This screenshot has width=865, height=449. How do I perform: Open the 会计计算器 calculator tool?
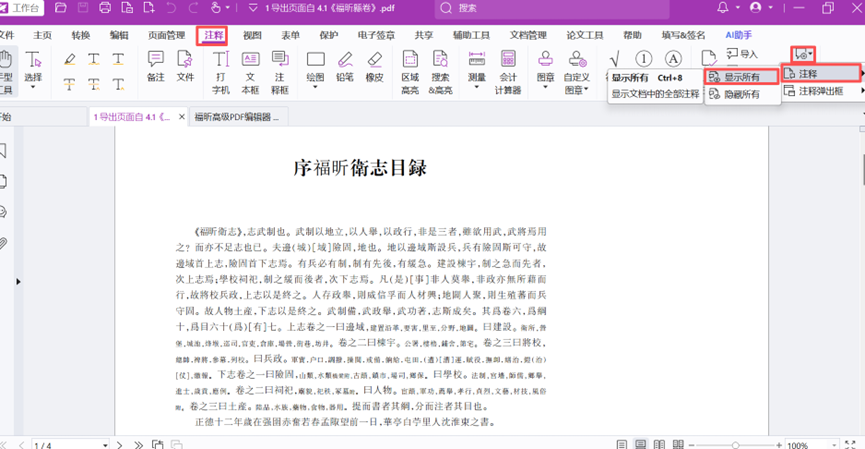point(508,67)
